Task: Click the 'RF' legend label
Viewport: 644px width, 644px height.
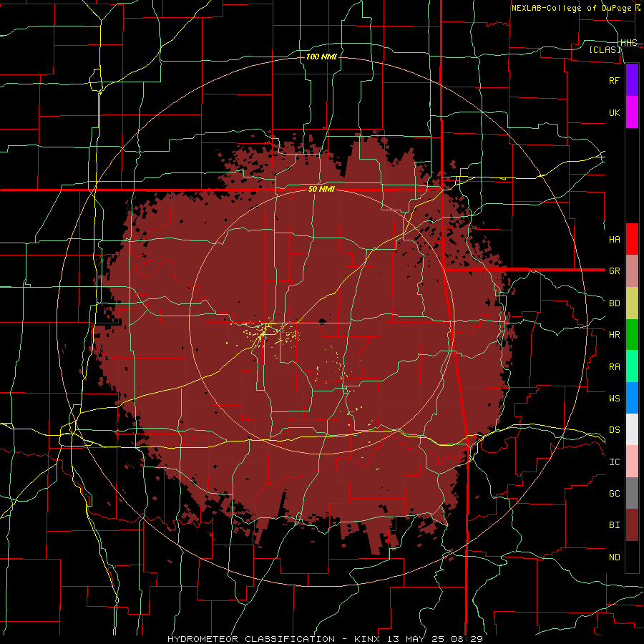Action: coord(614,80)
